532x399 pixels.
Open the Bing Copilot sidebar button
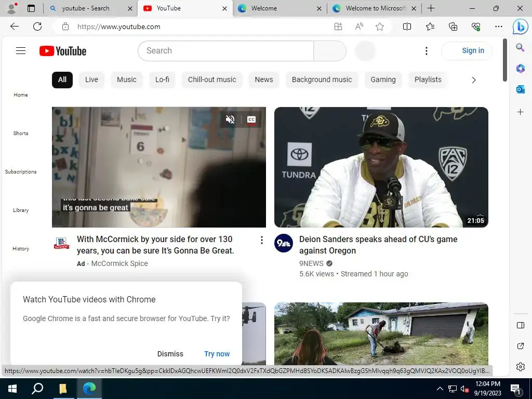(x=521, y=27)
